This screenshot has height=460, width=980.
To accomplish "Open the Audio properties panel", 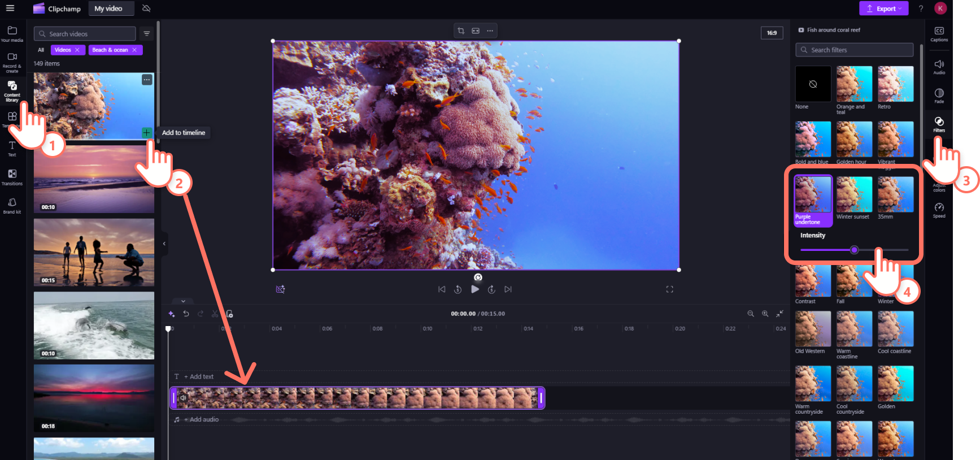I will 939,67.
